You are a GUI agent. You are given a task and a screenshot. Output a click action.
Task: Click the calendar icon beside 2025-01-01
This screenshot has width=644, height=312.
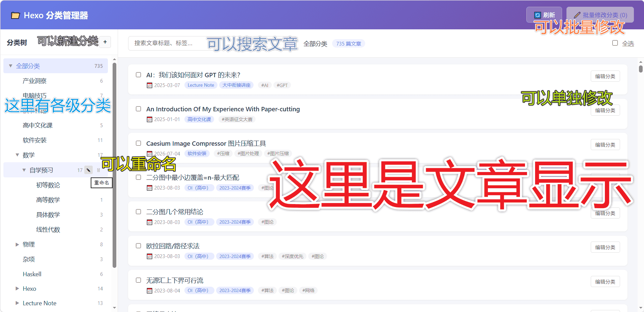click(149, 119)
